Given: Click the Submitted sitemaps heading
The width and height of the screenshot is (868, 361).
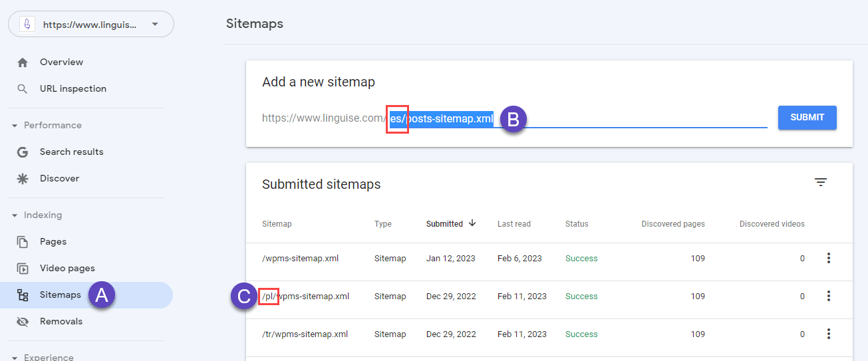Looking at the screenshot, I should (x=321, y=184).
